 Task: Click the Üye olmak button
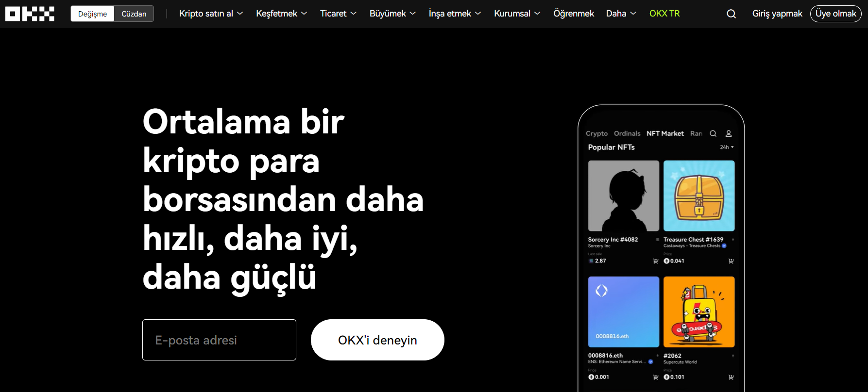click(x=835, y=14)
